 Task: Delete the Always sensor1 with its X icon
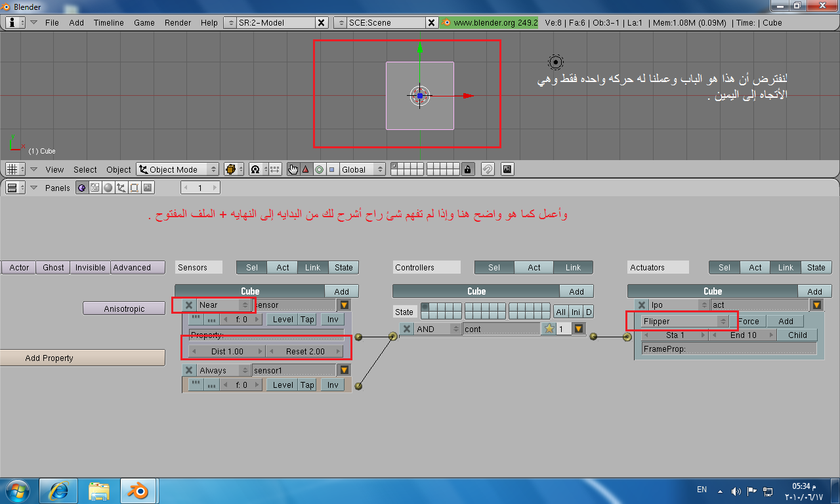click(189, 371)
